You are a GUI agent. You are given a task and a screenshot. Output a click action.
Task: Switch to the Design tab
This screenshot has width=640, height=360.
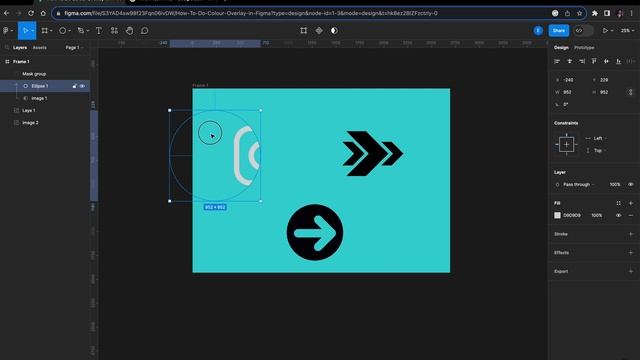tap(561, 48)
